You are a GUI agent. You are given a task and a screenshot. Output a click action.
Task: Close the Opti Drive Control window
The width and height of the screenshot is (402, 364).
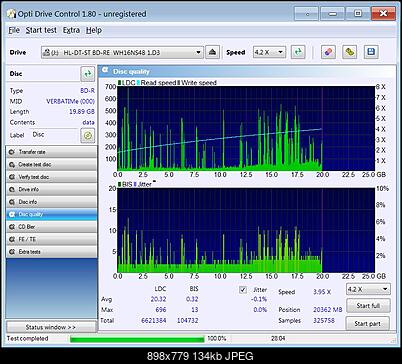click(383, 14)
